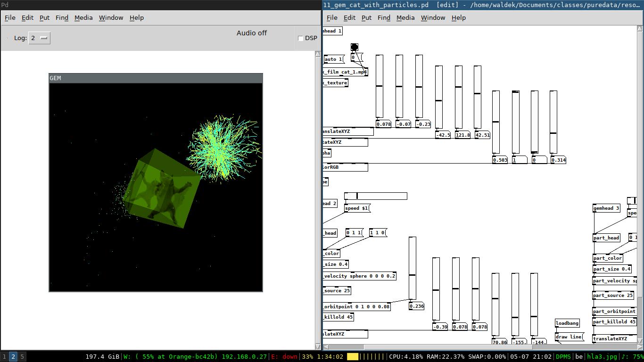Open Window menu in Pd main window
This screenshot has height=362, width=644.
click(111, 17)
